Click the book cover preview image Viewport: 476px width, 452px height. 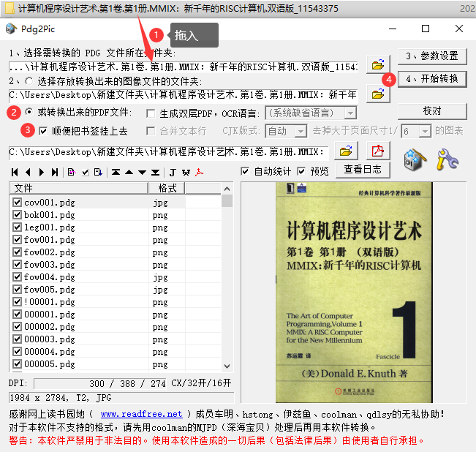pyautogui.click(x=354, y=293)
